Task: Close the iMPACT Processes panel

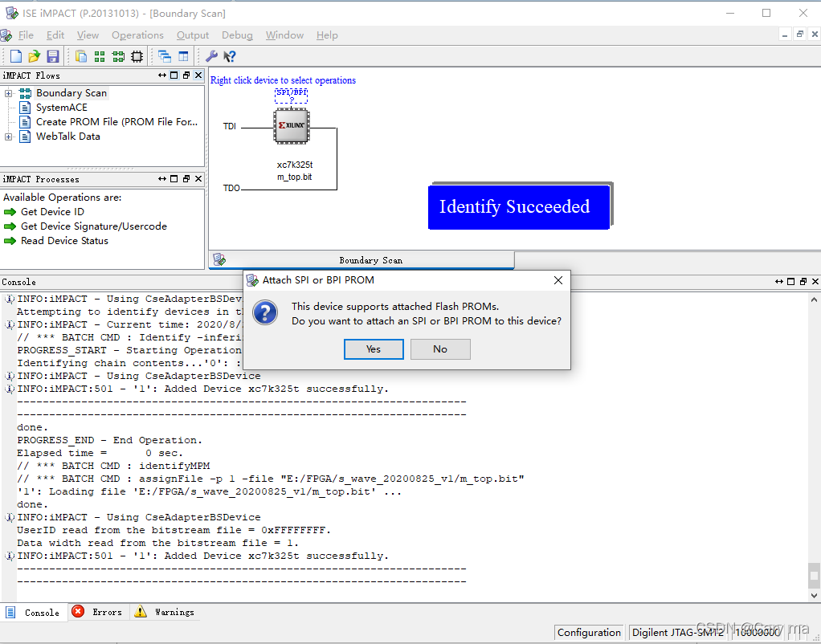Action: 198,179
